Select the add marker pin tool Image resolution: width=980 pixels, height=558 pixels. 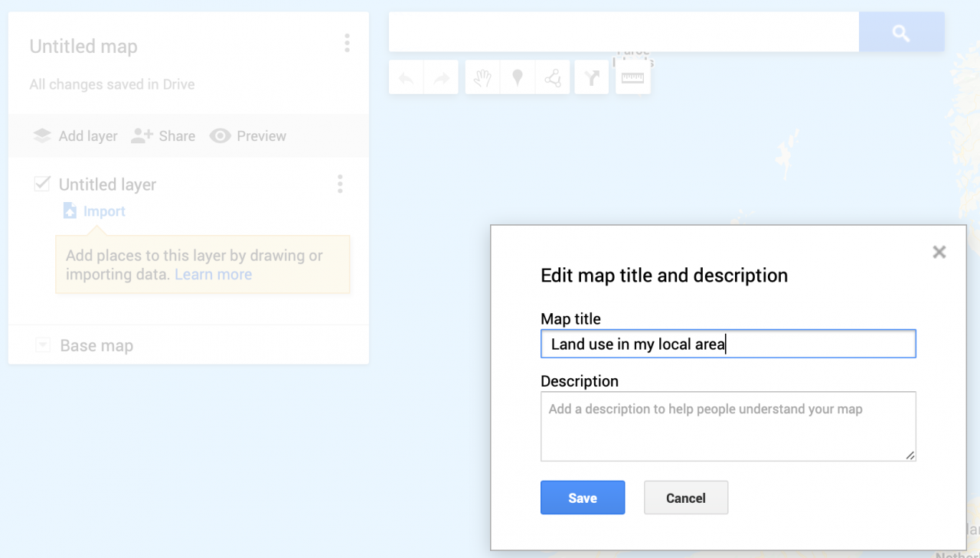click(x=518, y=77)
